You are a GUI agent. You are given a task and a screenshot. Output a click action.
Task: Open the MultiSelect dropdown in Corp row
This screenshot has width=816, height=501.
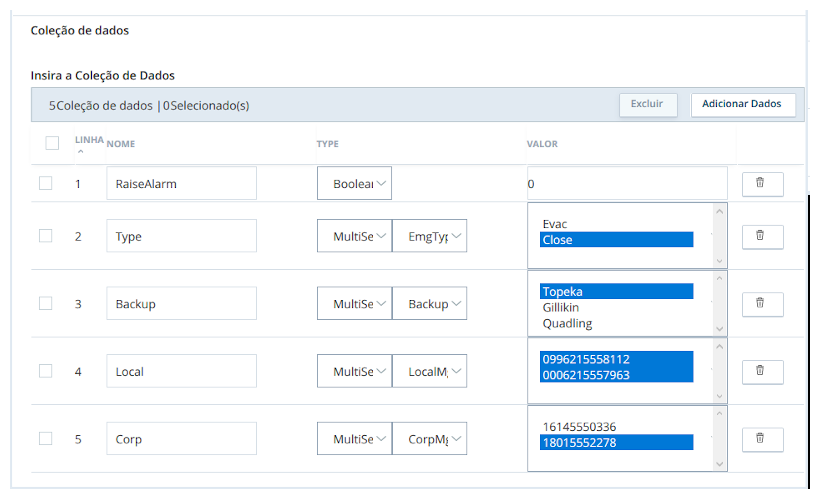pos(354,439)
